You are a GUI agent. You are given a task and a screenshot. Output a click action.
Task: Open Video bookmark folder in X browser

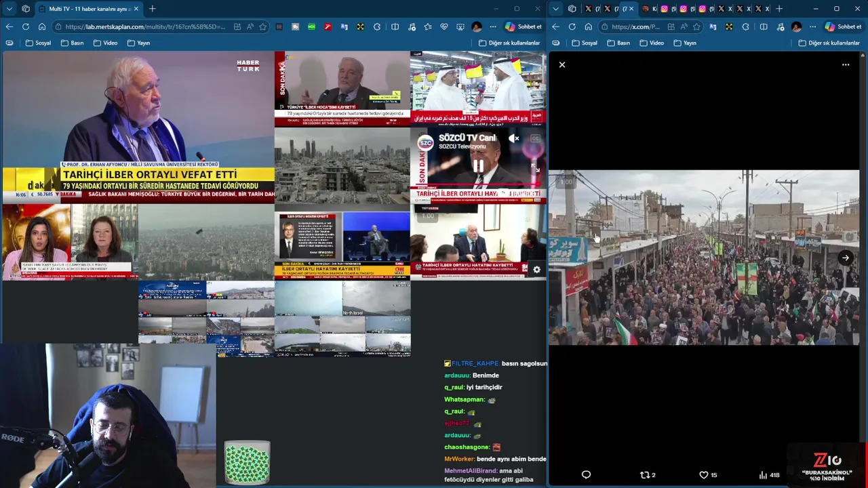tap(652, 43)
